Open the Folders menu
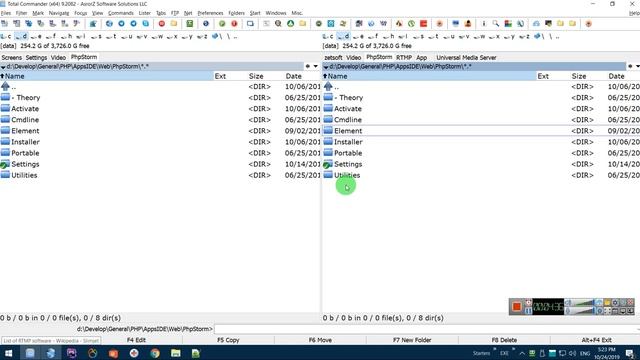The image size is (640, 360). (x=236, y=13)
